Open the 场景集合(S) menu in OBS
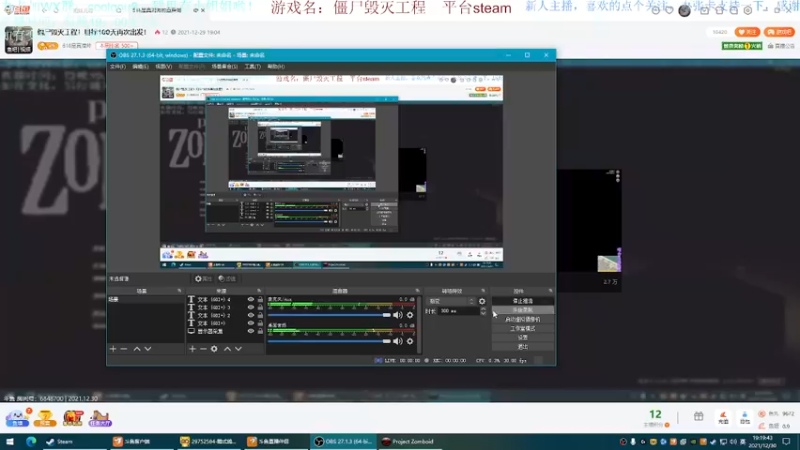Image resolution: width=800 pixels, height=450 pixels. [224, 66]
